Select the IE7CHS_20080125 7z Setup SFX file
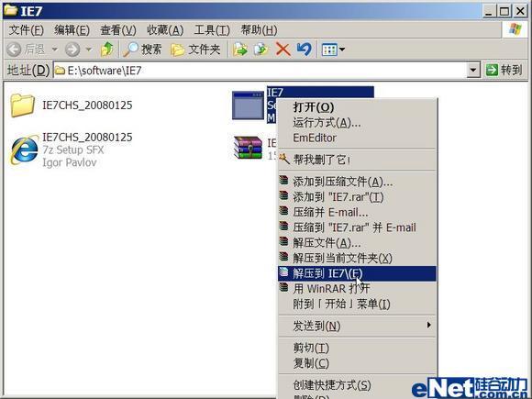The height and width of the screenshot is (399, 532). [x=71, y=150]
